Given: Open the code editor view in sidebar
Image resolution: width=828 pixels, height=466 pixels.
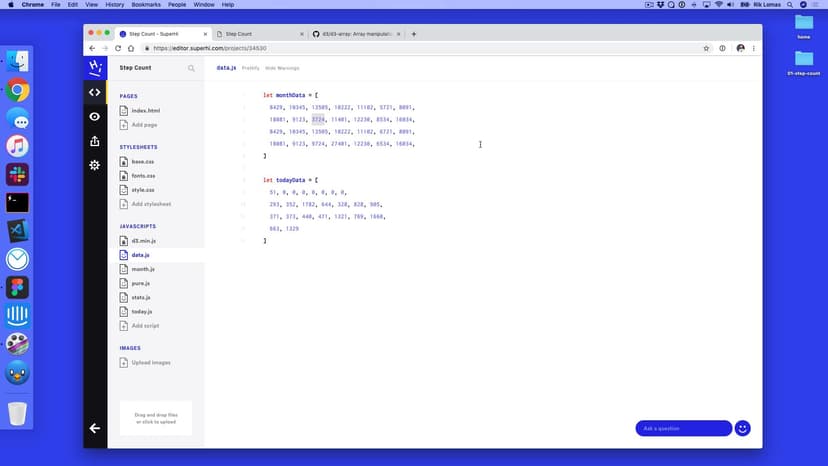Looking at the screenshot, I should tap(95, 92).
